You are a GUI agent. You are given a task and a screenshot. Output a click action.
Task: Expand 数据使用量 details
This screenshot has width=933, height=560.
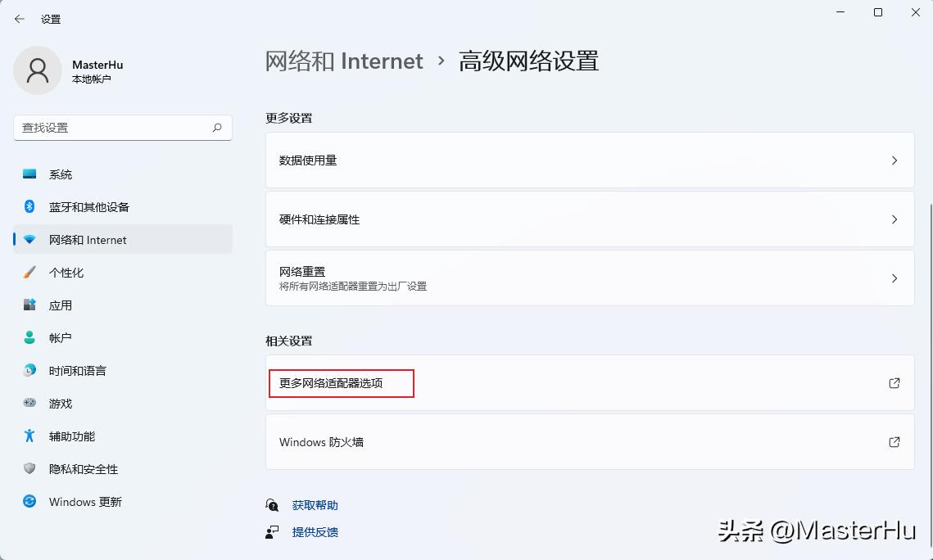[x=588, y=160]
